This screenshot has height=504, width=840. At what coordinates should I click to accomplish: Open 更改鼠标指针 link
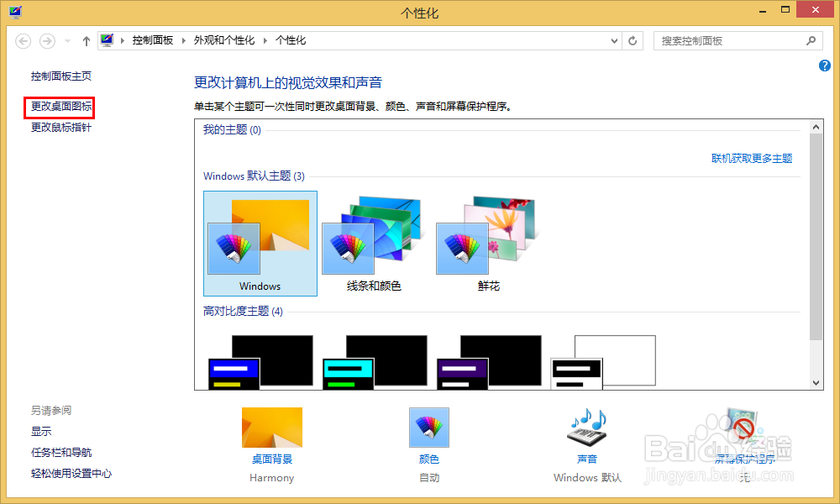coord(61,128)
